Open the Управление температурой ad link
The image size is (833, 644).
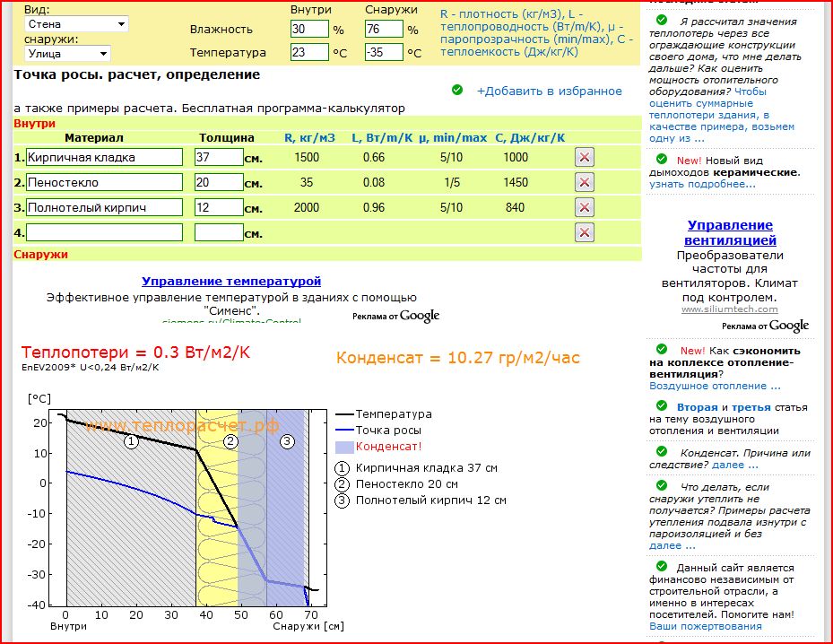(231, 281)
